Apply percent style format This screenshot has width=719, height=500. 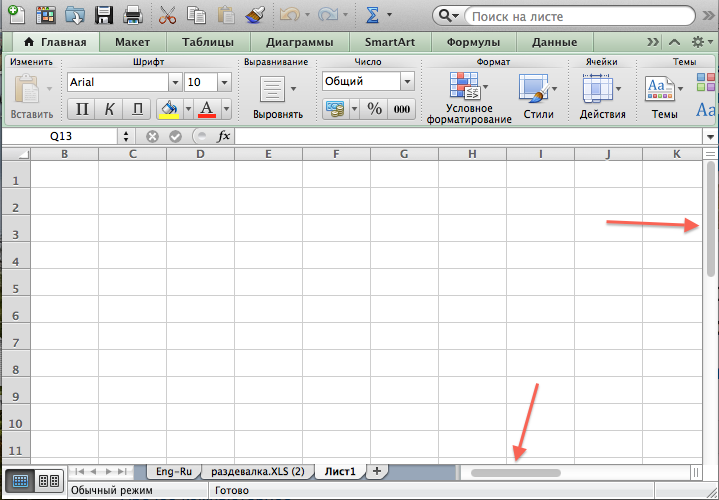374,109
